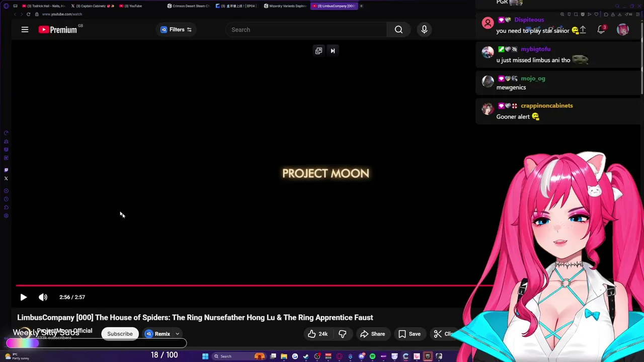The width and height of the screenshot is (644, 362).
Task: Click chat username mybigtofu
Action: tap(535, 49)
